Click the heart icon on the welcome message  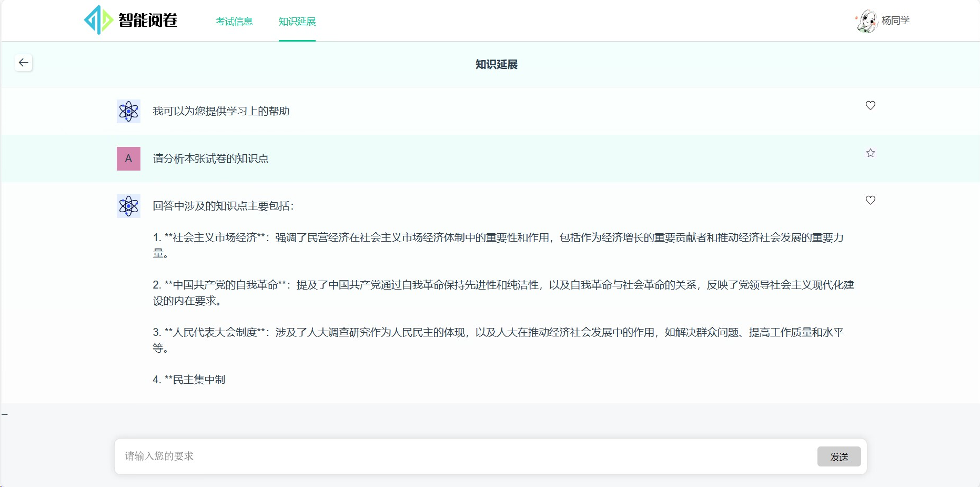(871, 105)
